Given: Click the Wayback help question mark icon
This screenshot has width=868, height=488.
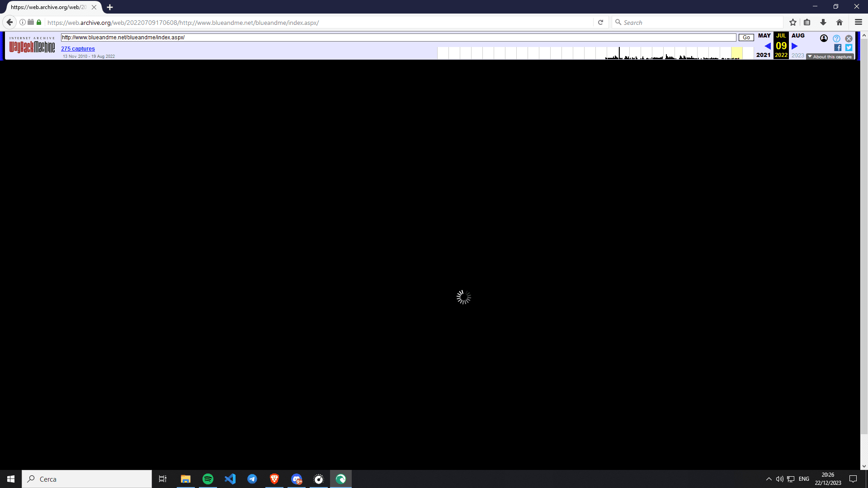Looking at the screenshot, I should (836, 38).
